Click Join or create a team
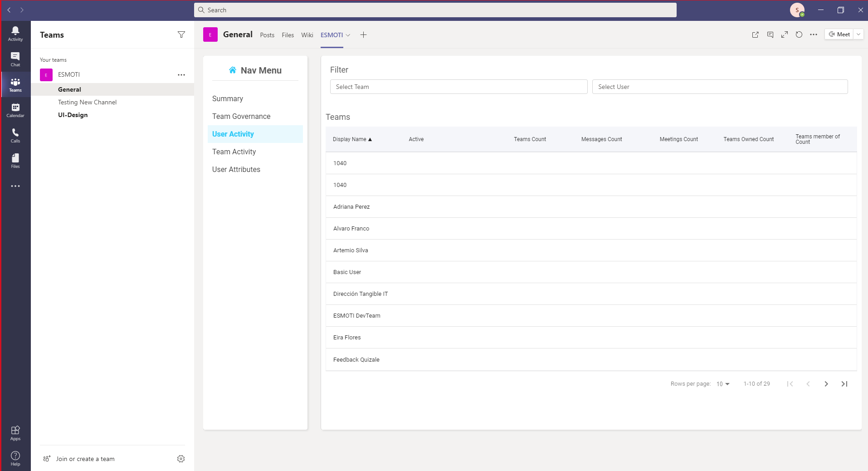Viewport: 868px width, 471px height. 79,459
